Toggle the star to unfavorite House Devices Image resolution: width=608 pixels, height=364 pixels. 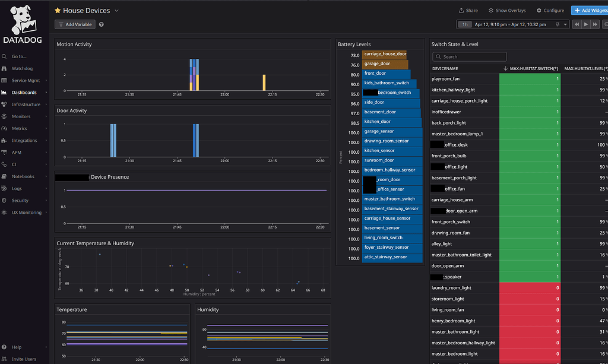coord(57,10)
